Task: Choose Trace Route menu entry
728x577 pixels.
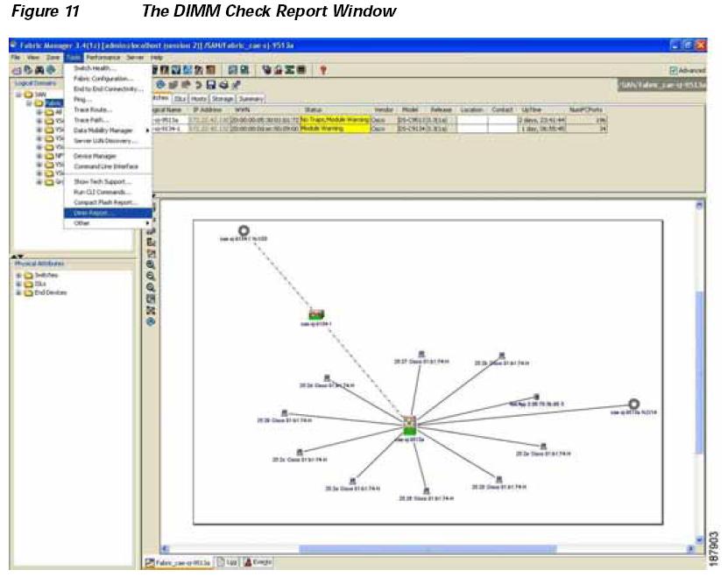Action: [x=108, y=109]
